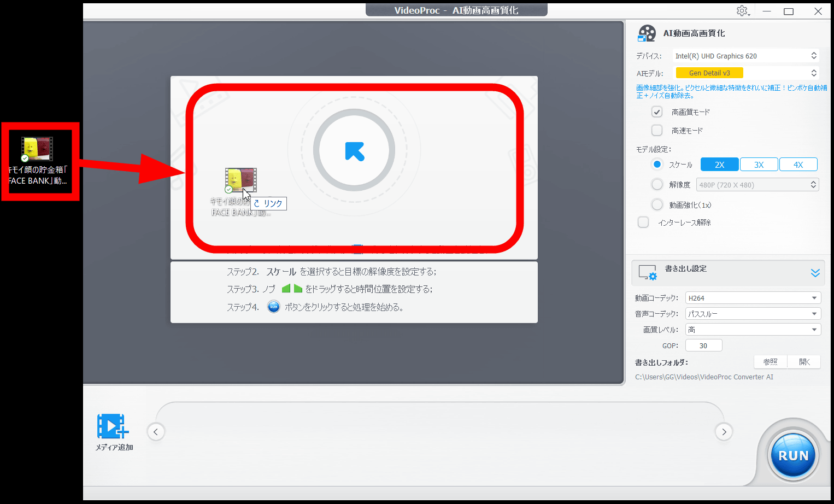The image size is (834, 504).
Task: Click the 開く open folder button
Action: [x=804, y=362]
